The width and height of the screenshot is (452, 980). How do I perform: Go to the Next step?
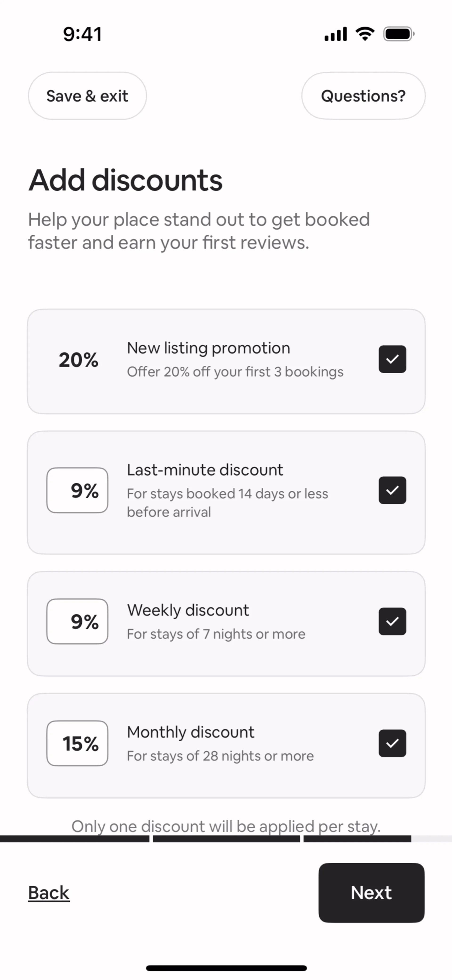click(x=371, y=893)
